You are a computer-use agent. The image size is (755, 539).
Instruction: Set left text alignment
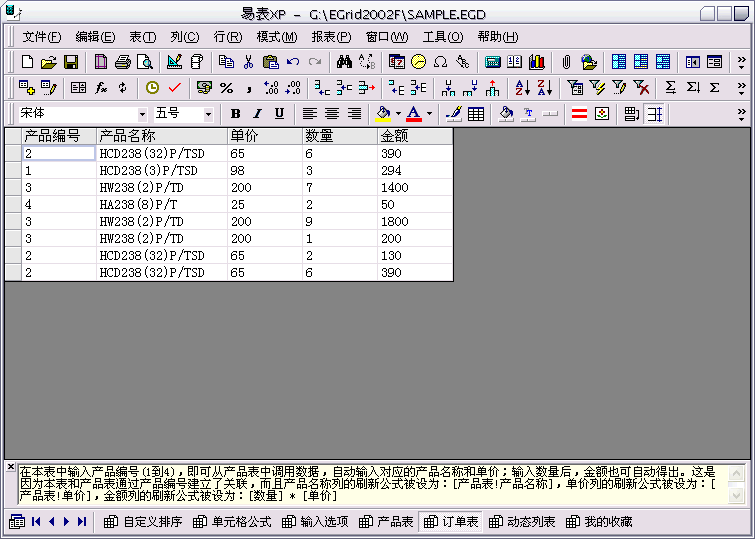coord(310,114)
